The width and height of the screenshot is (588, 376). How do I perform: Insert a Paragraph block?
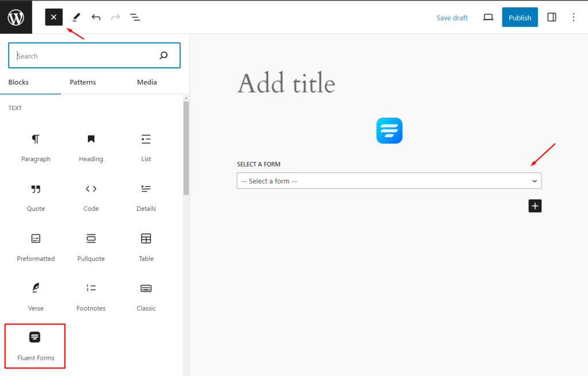pos(36,148)
